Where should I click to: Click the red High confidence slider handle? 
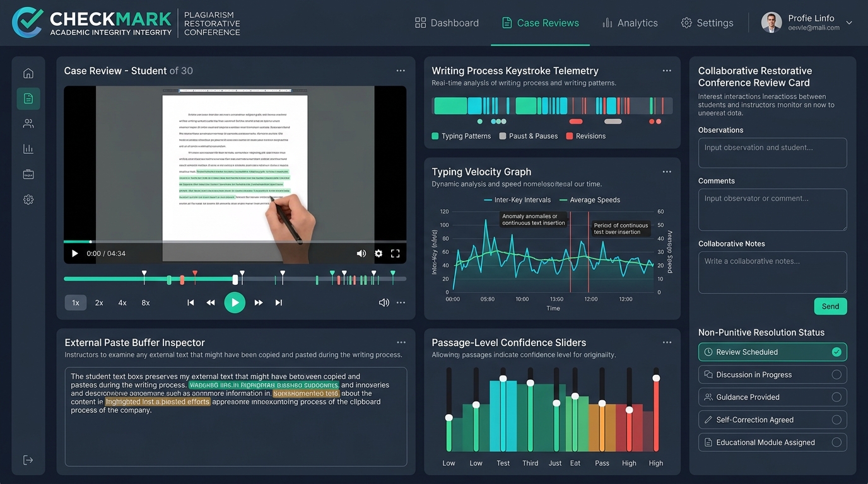(x=656, y=378)
